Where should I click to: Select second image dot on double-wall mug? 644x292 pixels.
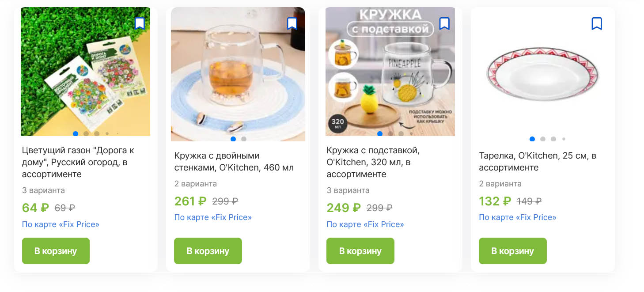[x=244, y=139]
